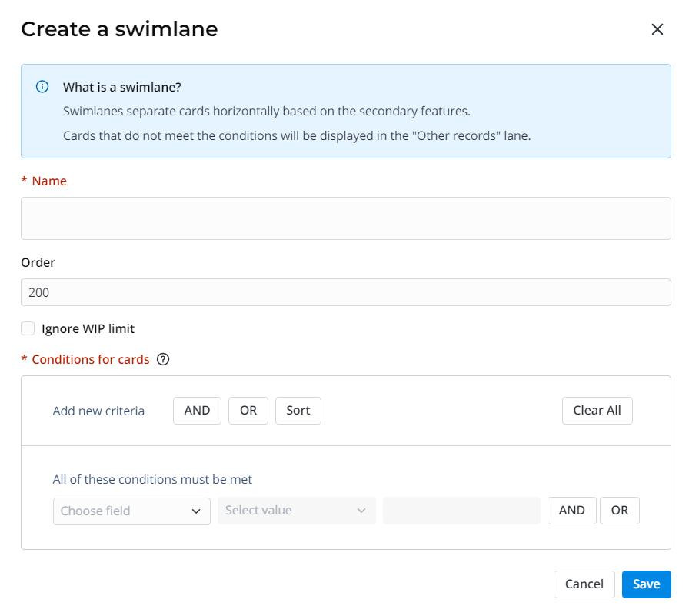Cancel swimlane creation

[584, 584]
